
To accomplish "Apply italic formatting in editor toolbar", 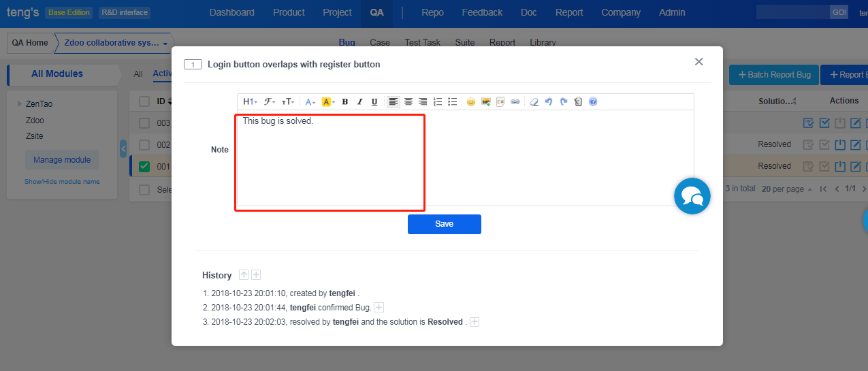I will pos(360,102).
